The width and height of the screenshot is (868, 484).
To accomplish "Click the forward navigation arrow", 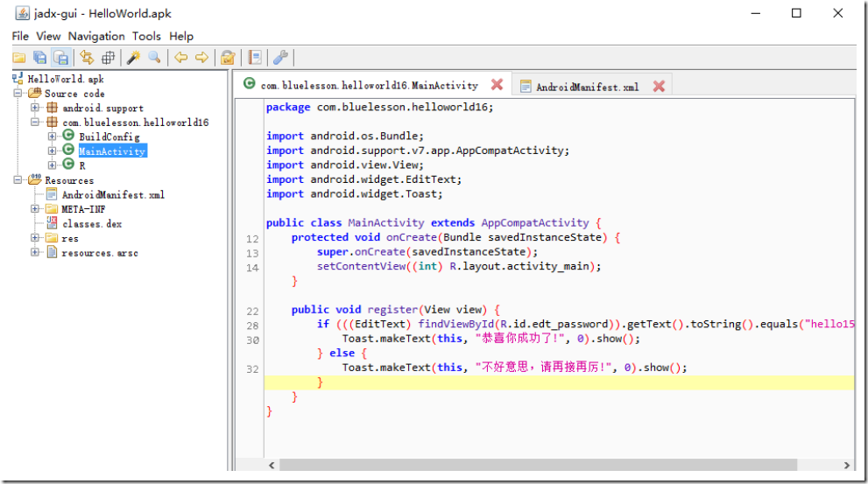I will point(201,58).
